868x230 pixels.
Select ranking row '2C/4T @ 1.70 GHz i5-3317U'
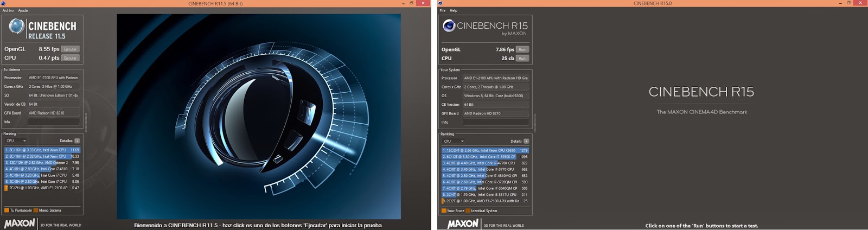click(485, 195)
